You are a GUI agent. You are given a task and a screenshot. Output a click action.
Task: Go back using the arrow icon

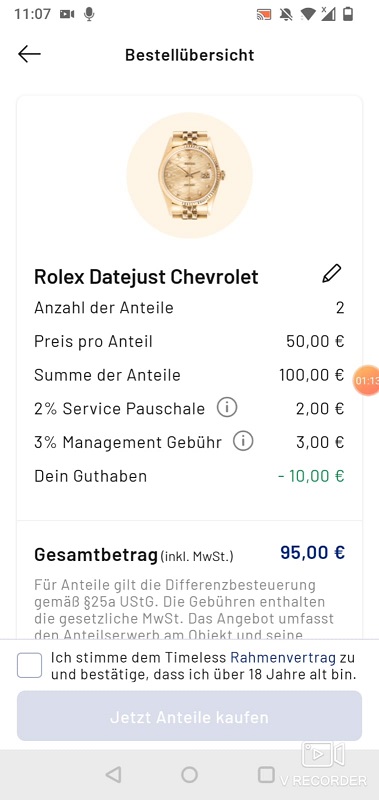click(x=29, y=54)
